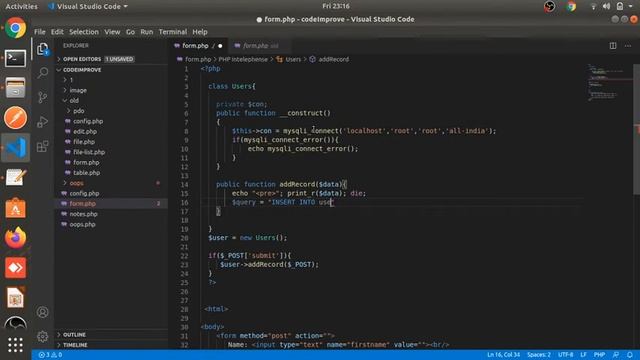640x360 pixels.
Task: Expand the Timeline section
Action: (111, 345)
